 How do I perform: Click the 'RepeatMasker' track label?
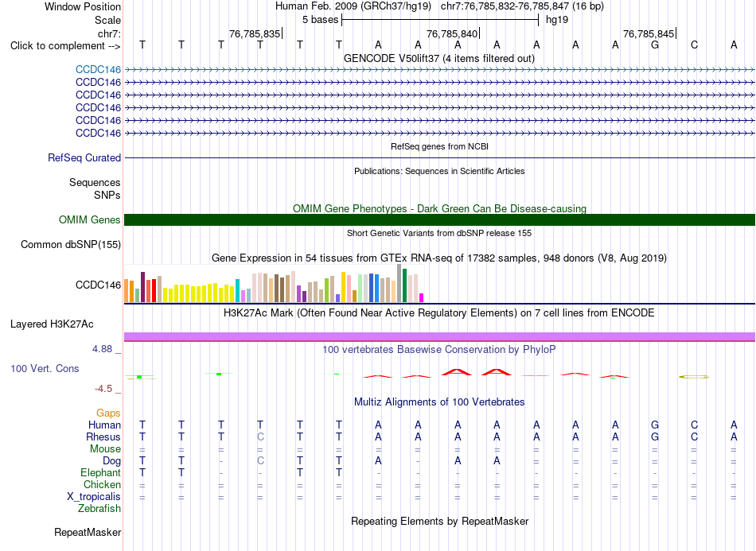88,532
